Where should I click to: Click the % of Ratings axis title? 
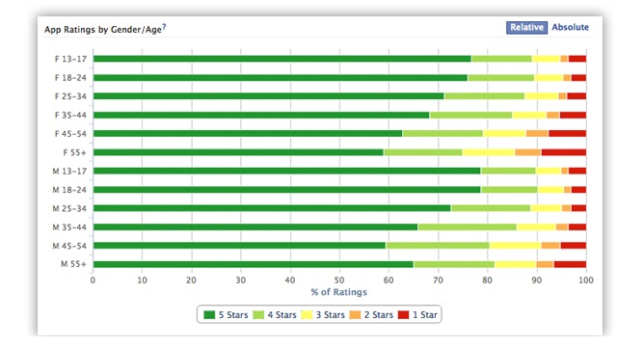(x=338, y=292)
